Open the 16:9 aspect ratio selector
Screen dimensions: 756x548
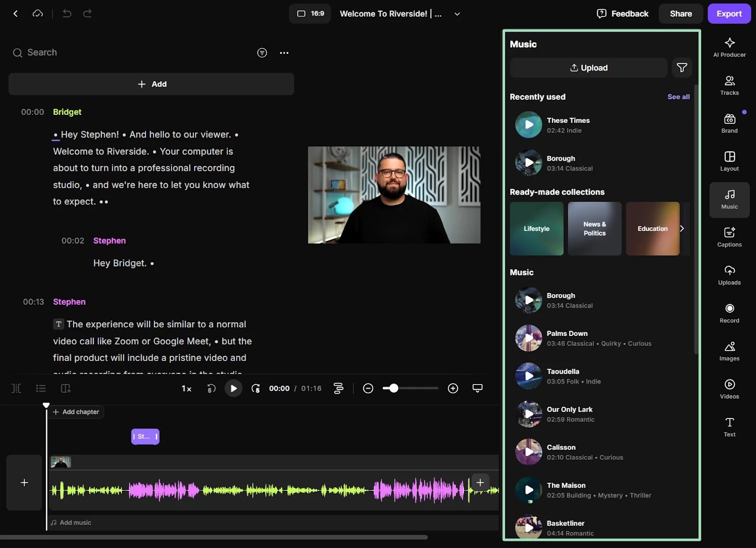(x=310, y=14)
